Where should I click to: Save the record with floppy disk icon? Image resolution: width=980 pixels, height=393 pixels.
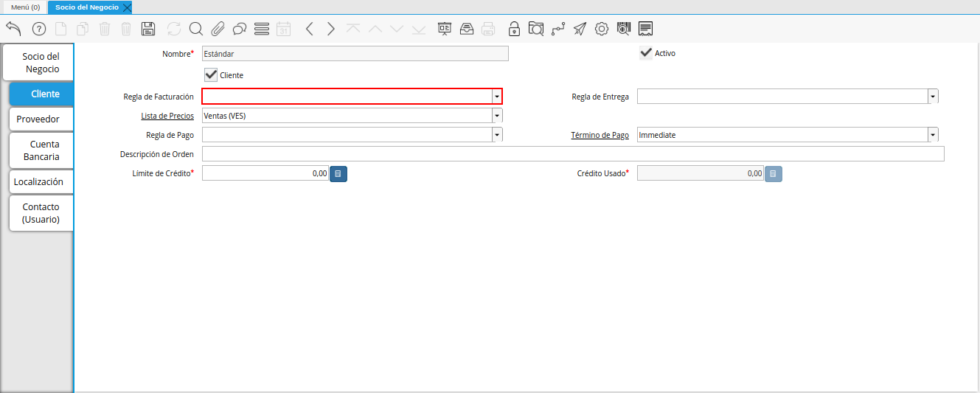pyautogui.click(x=148, y=29)
